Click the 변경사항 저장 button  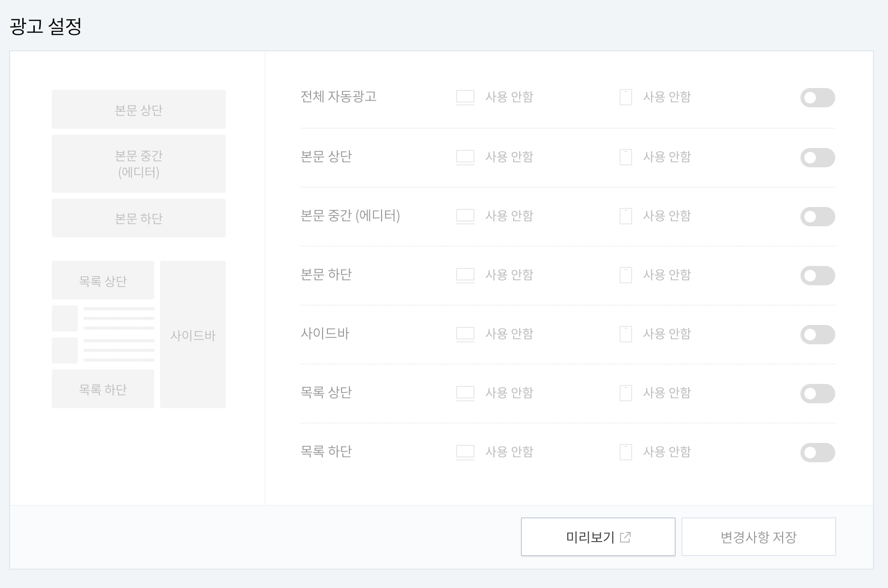coord(758,536)
